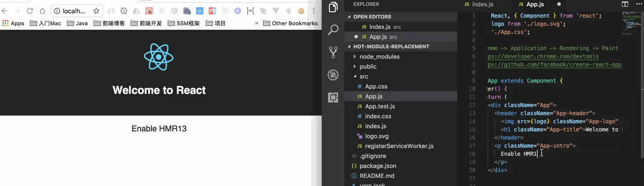Select App.js in Open Editors
This screenshot has height=186, width=644.
coord(401,37)
